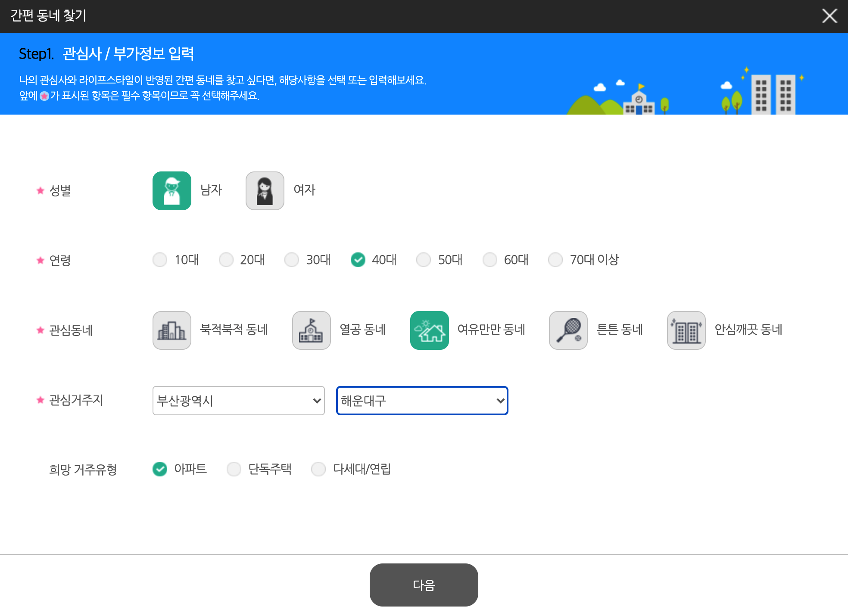Select 단독주택 housing type radio

pos(234,469)
